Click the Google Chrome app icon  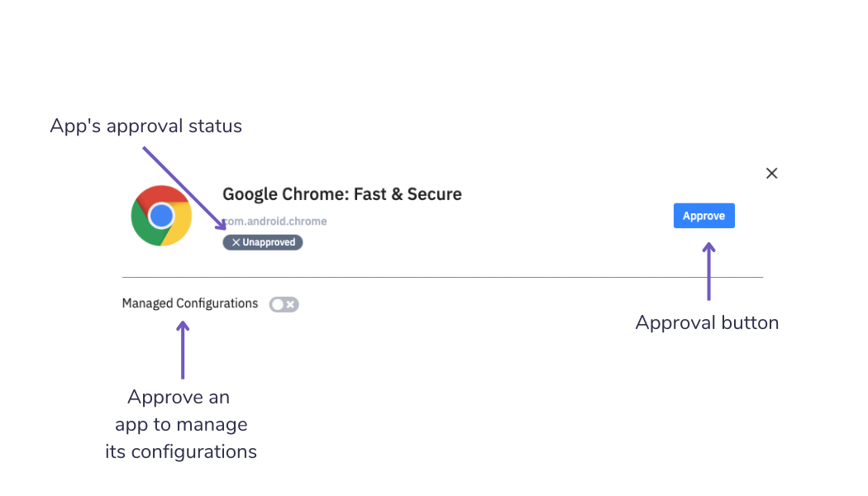click(161, 214)
